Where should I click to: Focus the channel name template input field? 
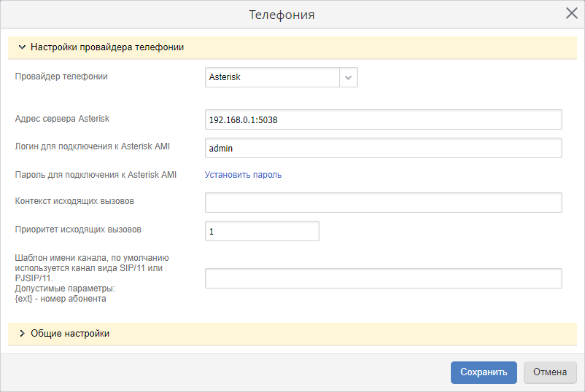pos(383,278)
